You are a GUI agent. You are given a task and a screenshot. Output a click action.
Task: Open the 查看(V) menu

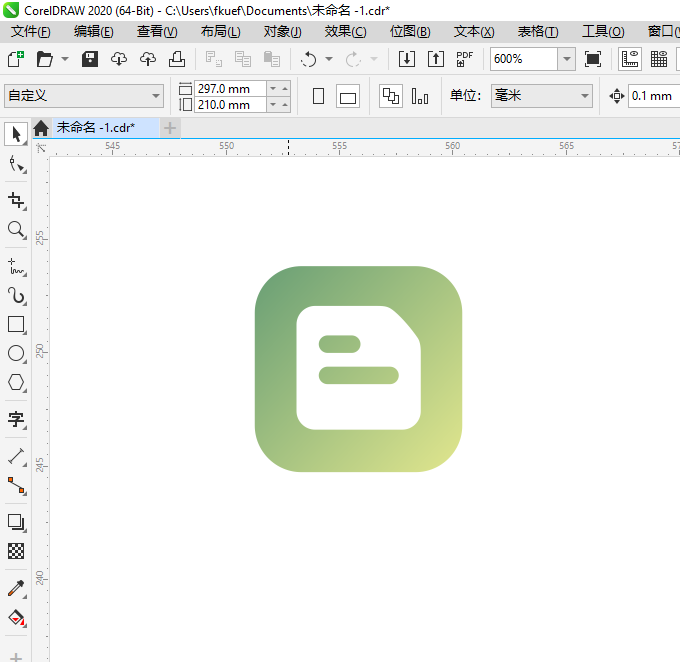[157, 31]
